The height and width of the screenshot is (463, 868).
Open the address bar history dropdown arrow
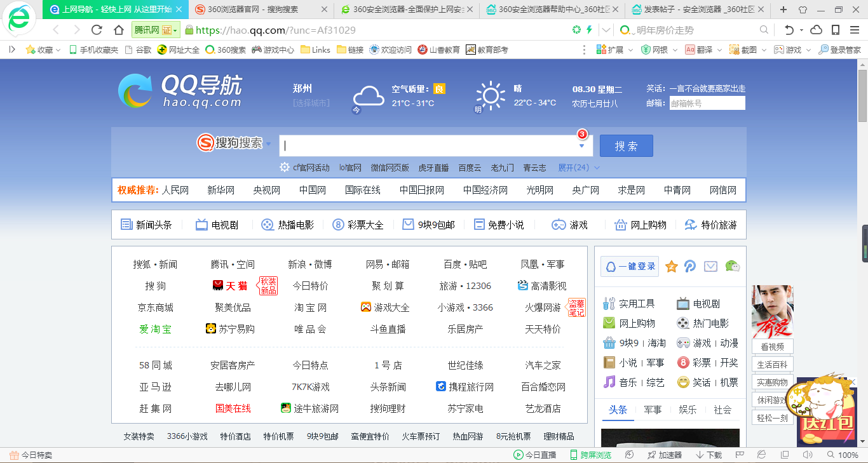pos(606,30)
